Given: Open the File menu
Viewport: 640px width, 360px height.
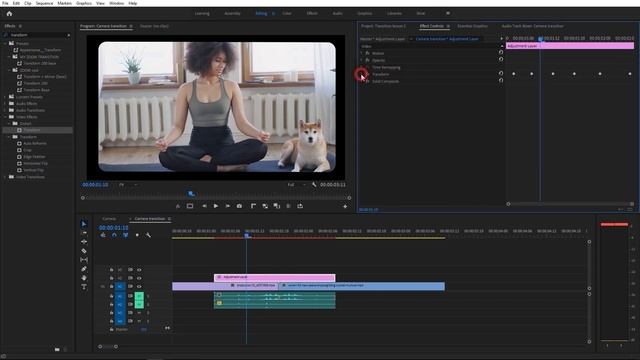Looking at the screenshot, I should coord(5,3).
